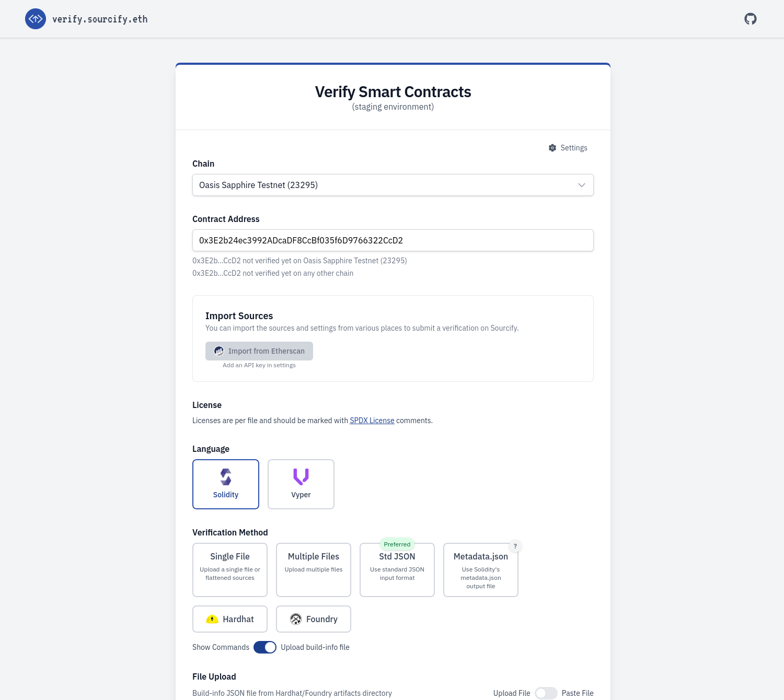Click the Hardhat helmet icon

(x=212, y=619)
